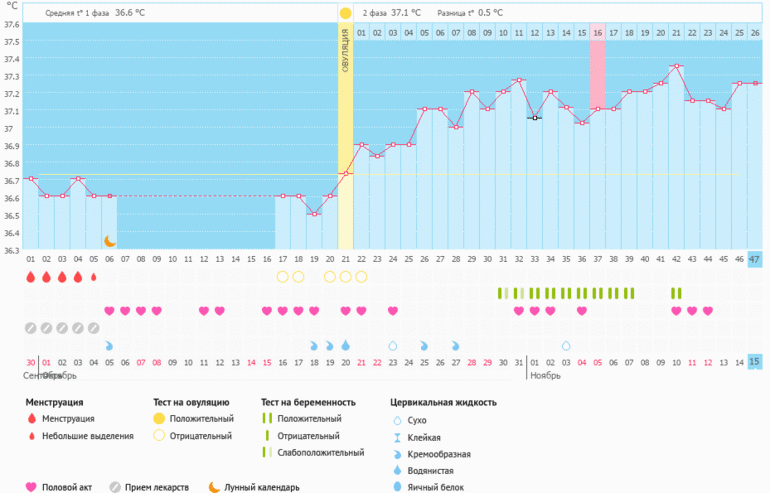Click the yellow ovulation sun icon above chart
770x493 pixels.
tap(345, 13)
